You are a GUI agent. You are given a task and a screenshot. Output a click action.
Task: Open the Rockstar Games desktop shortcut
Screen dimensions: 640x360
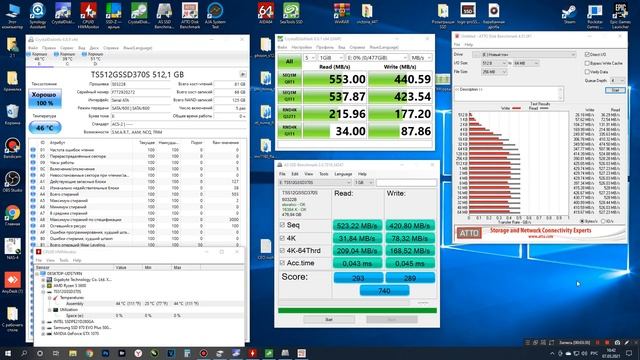(595, 16)
